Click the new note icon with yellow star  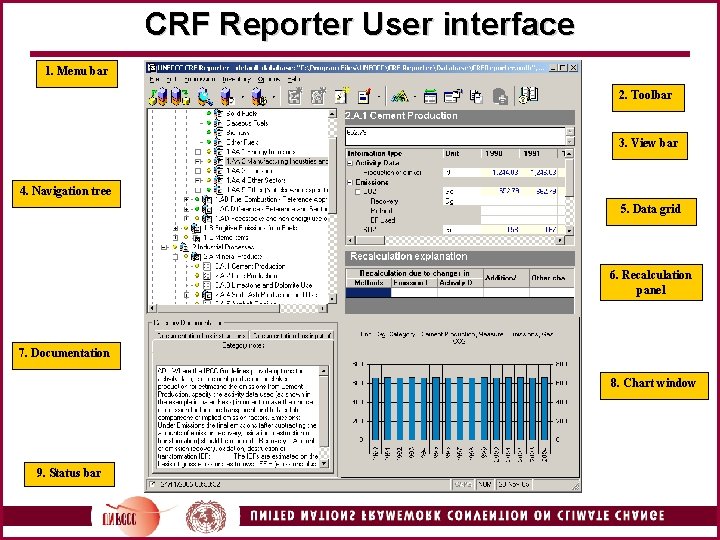[342, 96]
